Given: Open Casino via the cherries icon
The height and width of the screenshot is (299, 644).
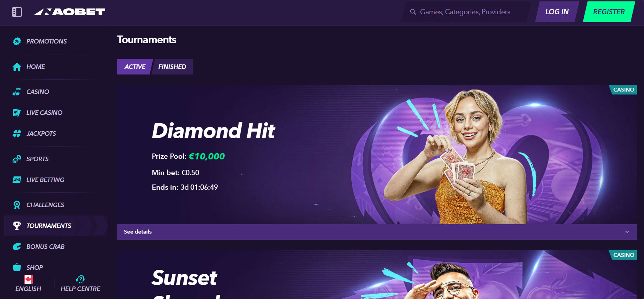Looking at the screenshot, I should (x=17, y=92).
